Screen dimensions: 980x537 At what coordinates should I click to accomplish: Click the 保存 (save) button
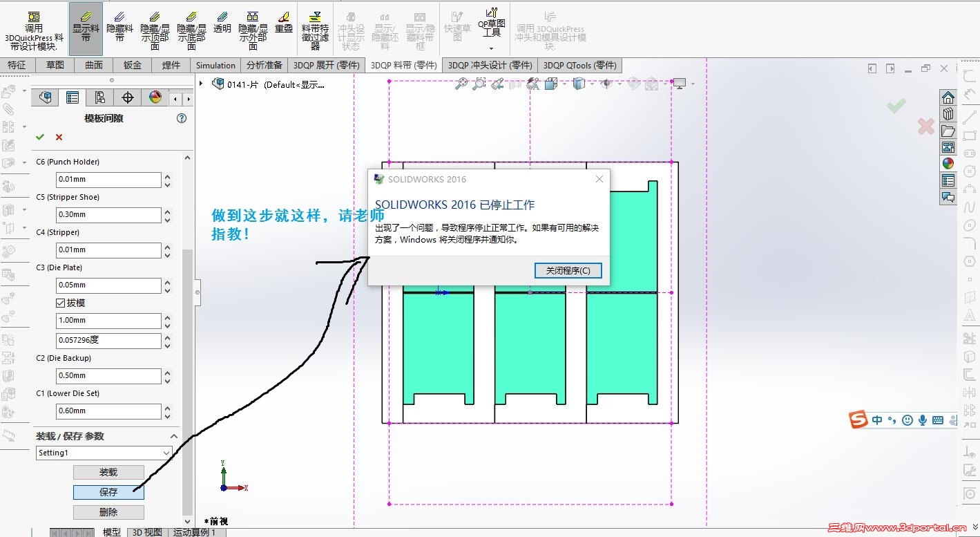(108, 492)
